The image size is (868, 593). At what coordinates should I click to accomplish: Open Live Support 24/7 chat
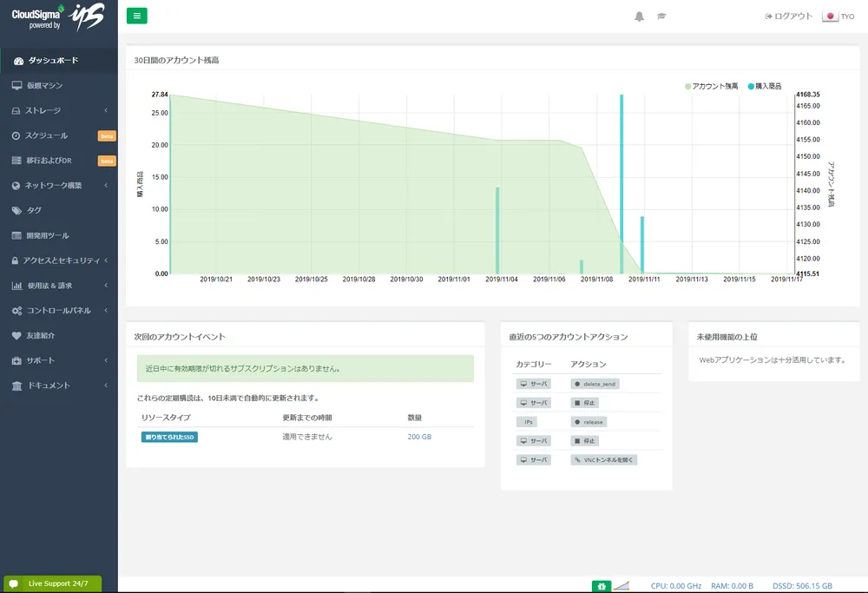(x=53, y=583)
